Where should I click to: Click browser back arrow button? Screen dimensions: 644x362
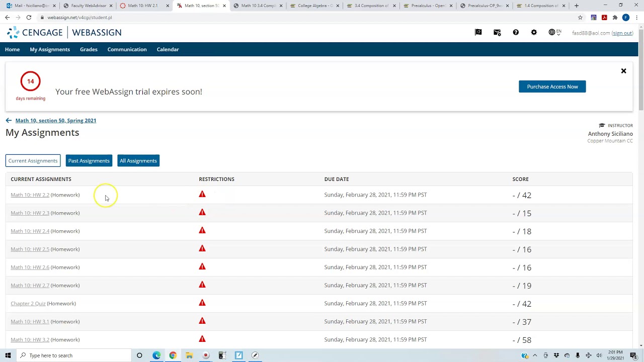point(7,17)
